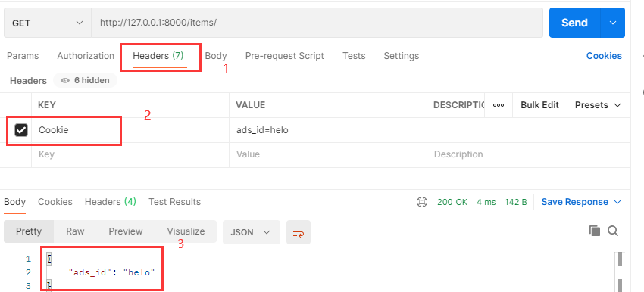The width and height of the screenshot is (644, 292).
Task: Open the Authorization tab
Action: pos(86,56)
